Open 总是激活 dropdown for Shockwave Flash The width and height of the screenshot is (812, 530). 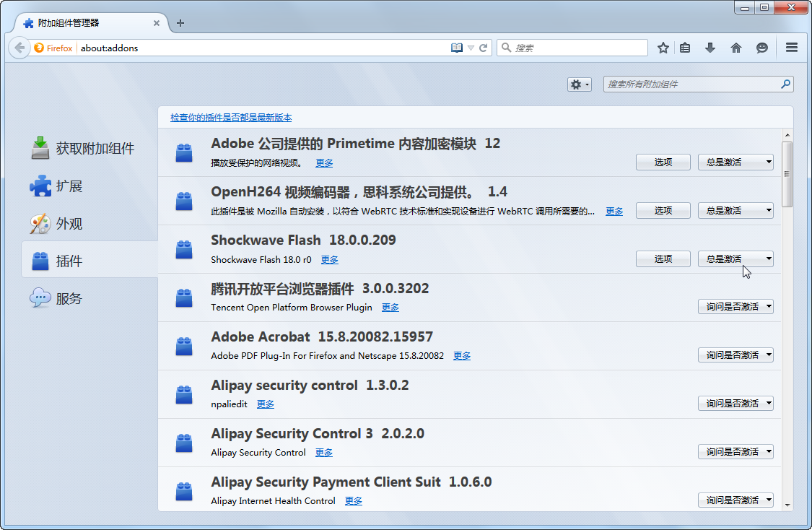(735, 259)
